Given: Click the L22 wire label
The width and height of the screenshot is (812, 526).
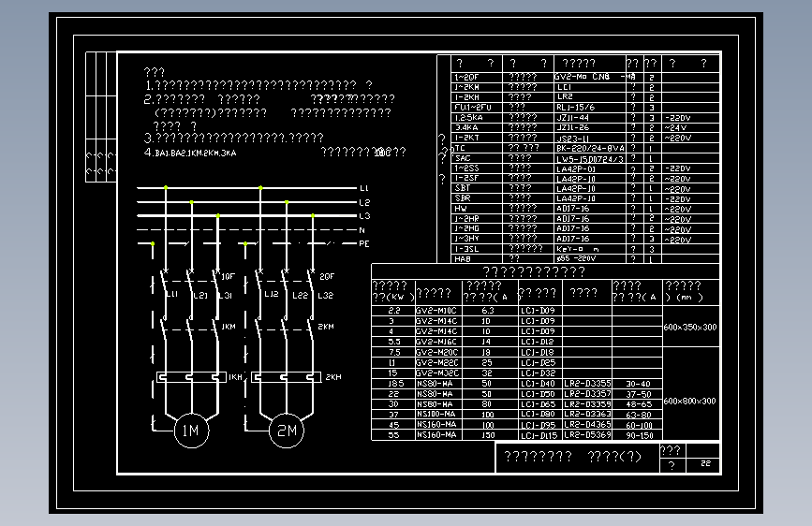Looking at the screenshot, I should point(300,296).
